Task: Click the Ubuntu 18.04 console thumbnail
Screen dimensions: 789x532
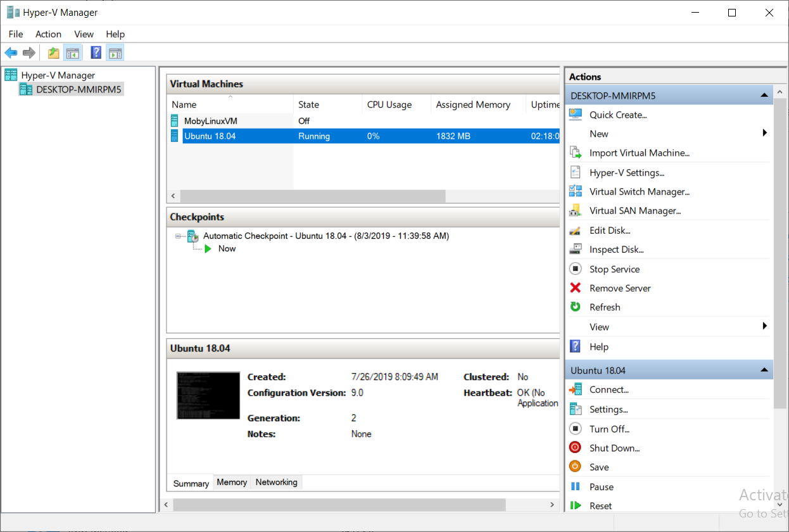Action: 208,395
